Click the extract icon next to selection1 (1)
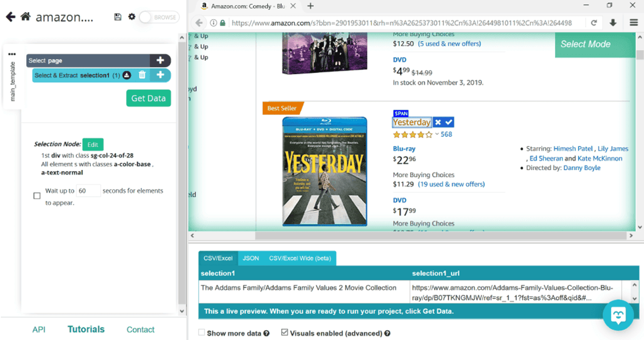The width and height of the screenshot is (644, 340). (127, 75)
